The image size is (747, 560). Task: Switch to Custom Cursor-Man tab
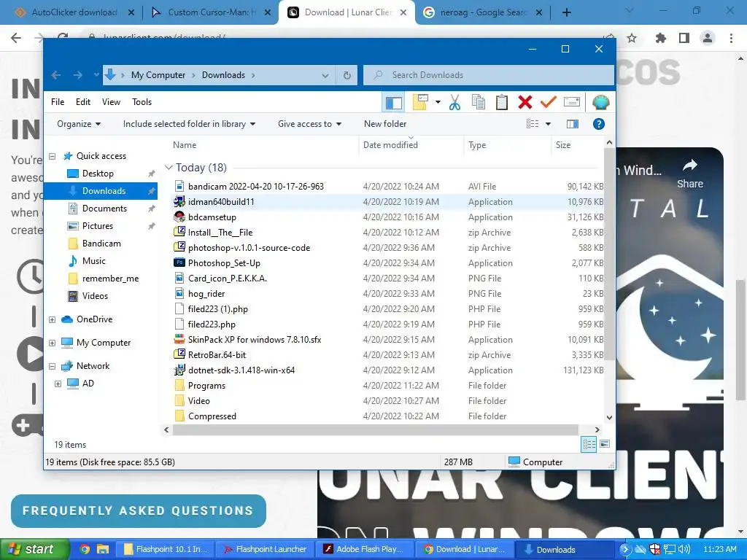209,12
